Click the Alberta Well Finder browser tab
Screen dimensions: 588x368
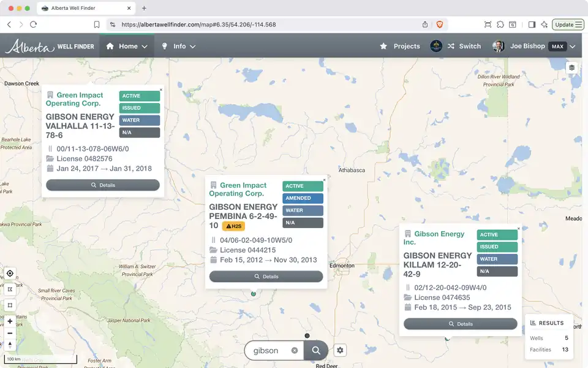[x=86, y=8]
